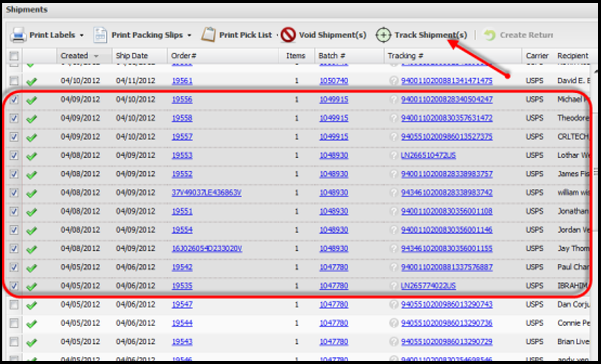Sort by the Ship Date column header

(x=132, y=56)
